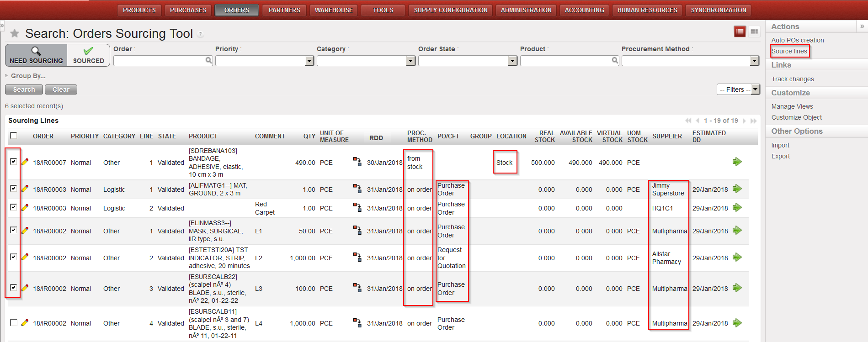Click the search magnifier in the Product field
The image size is (868, 342).
click(x=615, y=61)
